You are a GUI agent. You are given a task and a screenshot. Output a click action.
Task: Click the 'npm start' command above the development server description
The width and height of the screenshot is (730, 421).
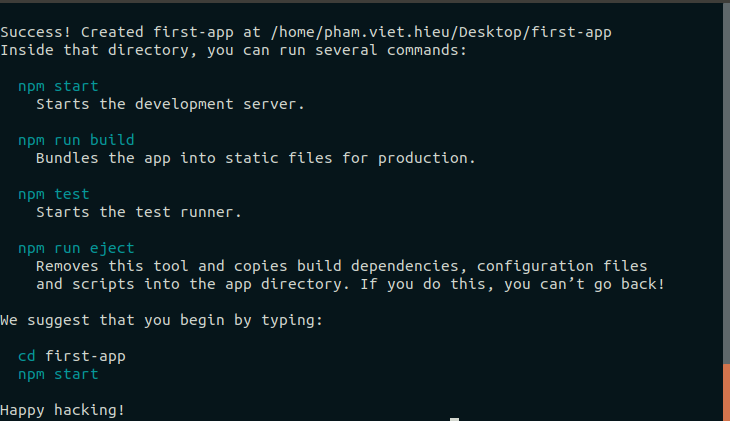tap(58, 86)
